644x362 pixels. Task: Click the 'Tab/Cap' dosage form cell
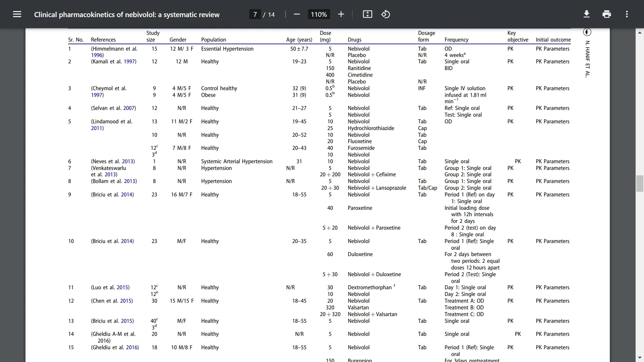click(x=428, y=188)
